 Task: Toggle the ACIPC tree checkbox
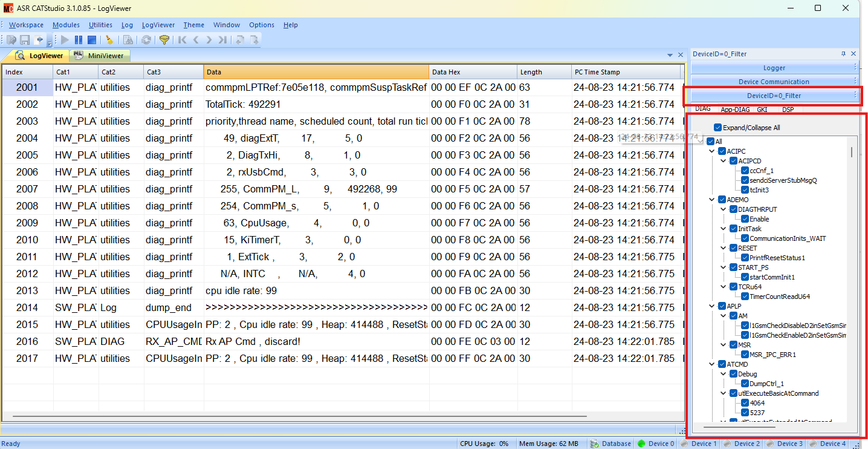722,151
